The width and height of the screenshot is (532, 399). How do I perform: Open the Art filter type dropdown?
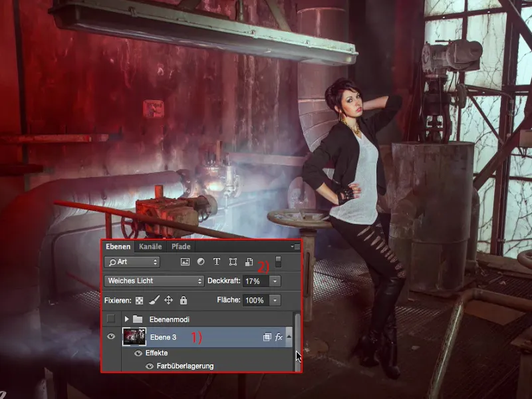(x=132, y=262)
